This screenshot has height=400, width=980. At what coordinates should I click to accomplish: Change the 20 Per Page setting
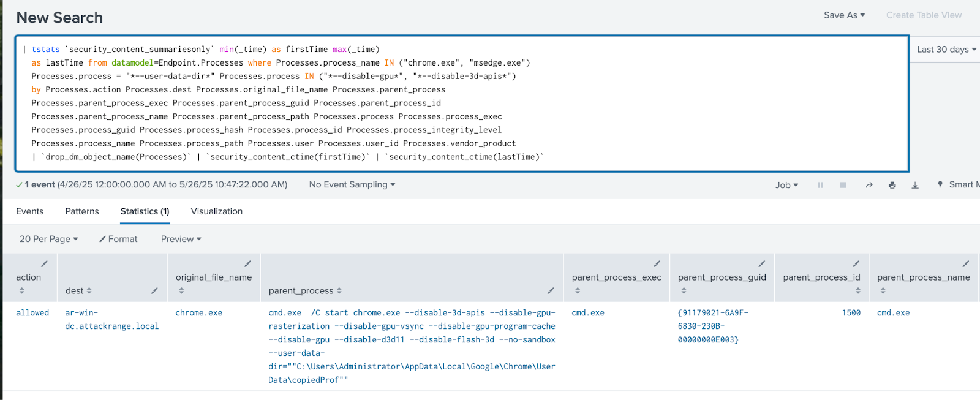coord(48,239)
